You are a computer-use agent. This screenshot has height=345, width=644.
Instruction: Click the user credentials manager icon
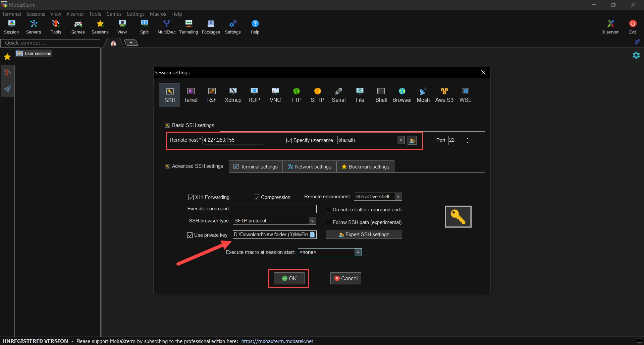(412, 140)
